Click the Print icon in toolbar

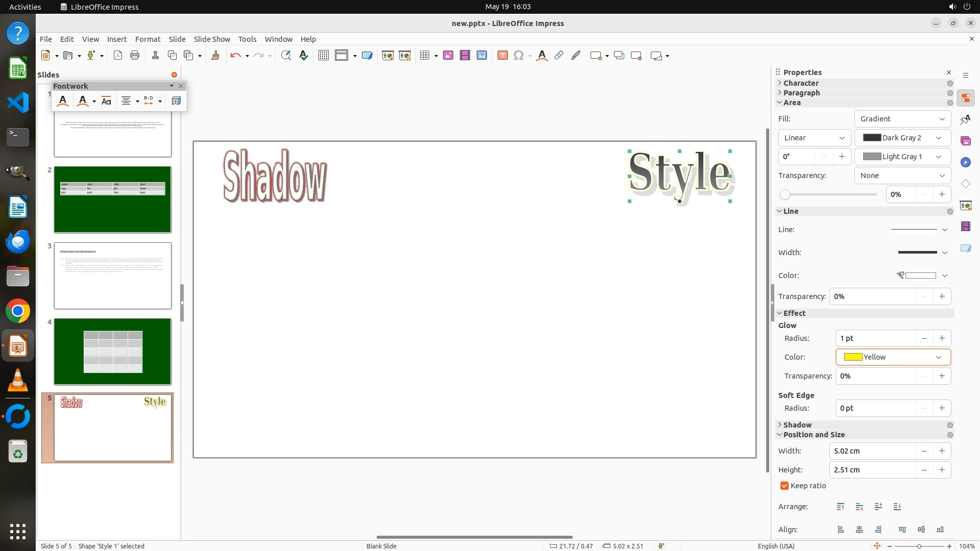point(135,56)
